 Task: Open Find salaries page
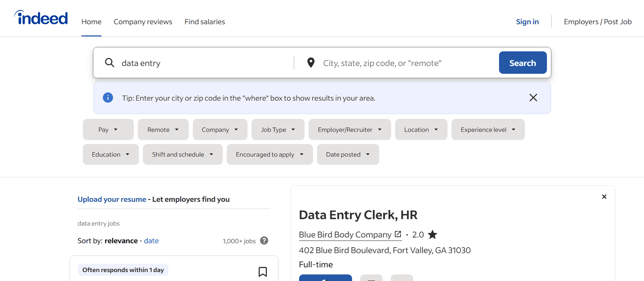click(x=205, y=22)
